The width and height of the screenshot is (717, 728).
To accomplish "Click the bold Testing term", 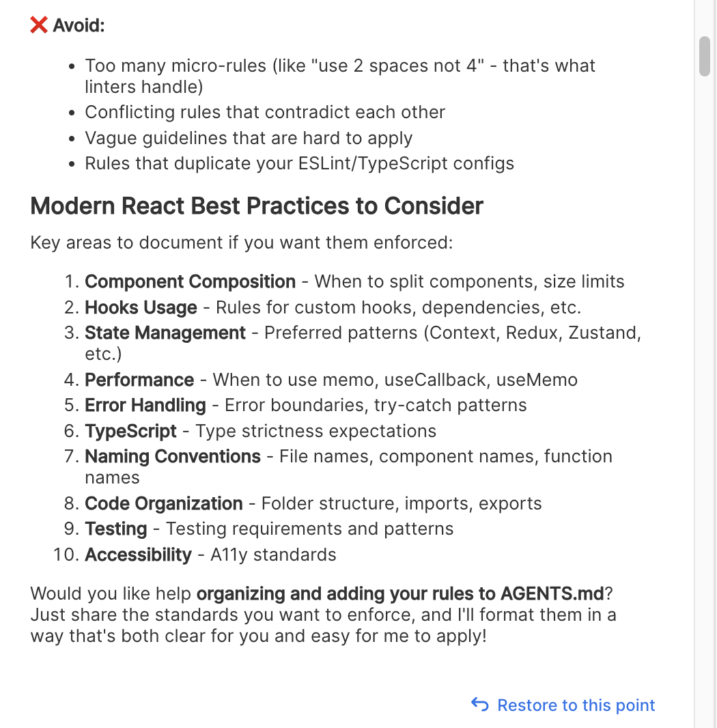I will point(115,529).
